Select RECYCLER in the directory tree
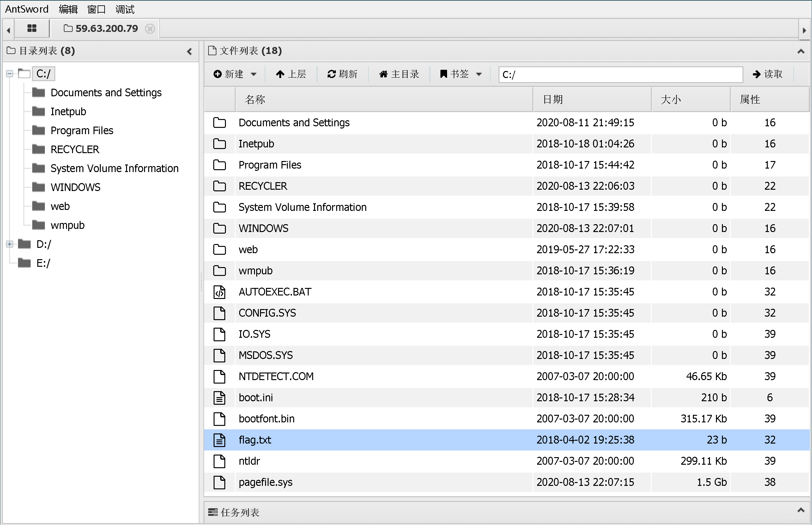The image size is (812, 525). tap(75, 149)
